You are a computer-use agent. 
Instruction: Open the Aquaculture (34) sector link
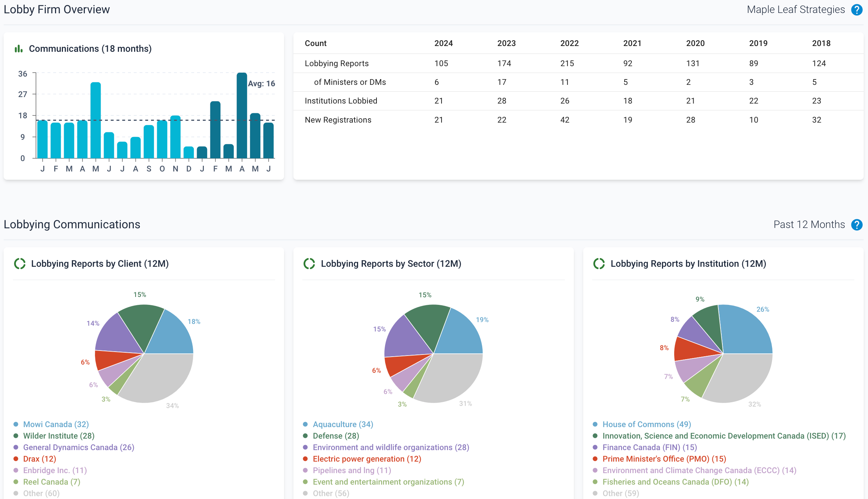[343, 424]
